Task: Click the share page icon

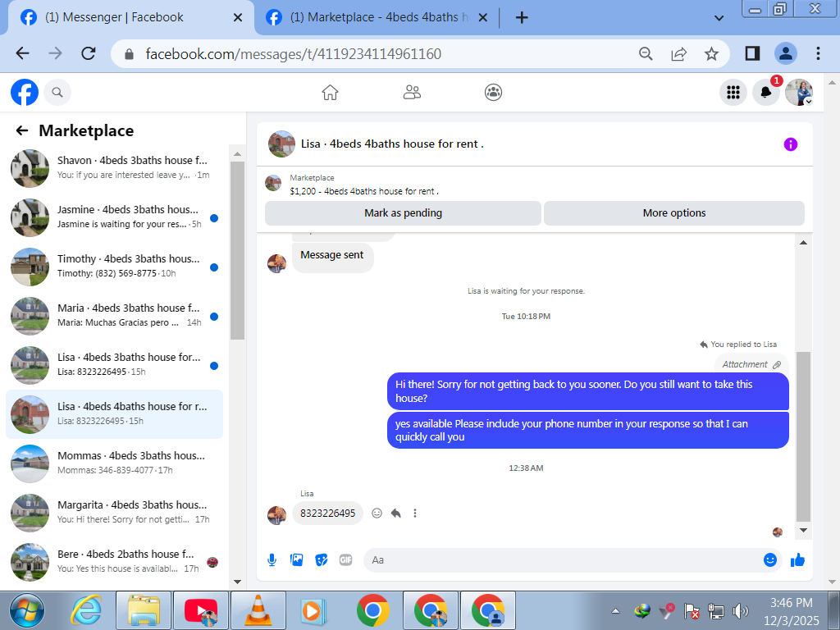Action: (x=678, y=53)
